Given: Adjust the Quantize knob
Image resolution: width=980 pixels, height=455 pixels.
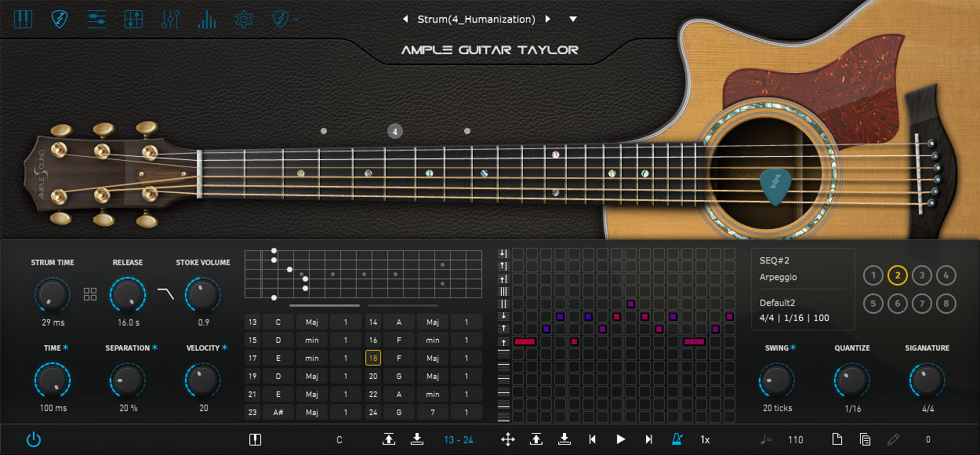Looking at the screenshot, I should (852, 382).
